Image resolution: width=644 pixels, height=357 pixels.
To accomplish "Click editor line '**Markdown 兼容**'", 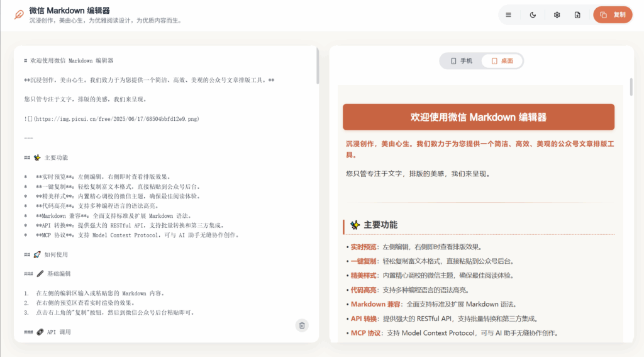I will 108,216.
